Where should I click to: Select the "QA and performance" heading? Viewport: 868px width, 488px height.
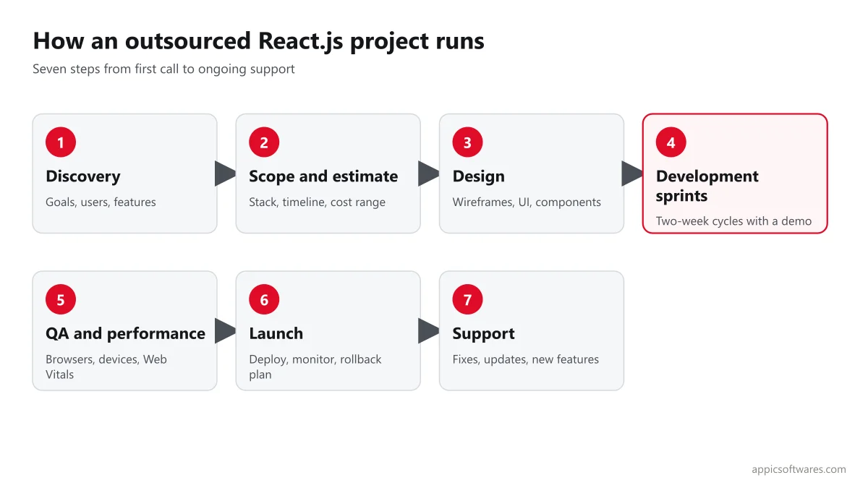pyautogui.click(x=125, y=333)
